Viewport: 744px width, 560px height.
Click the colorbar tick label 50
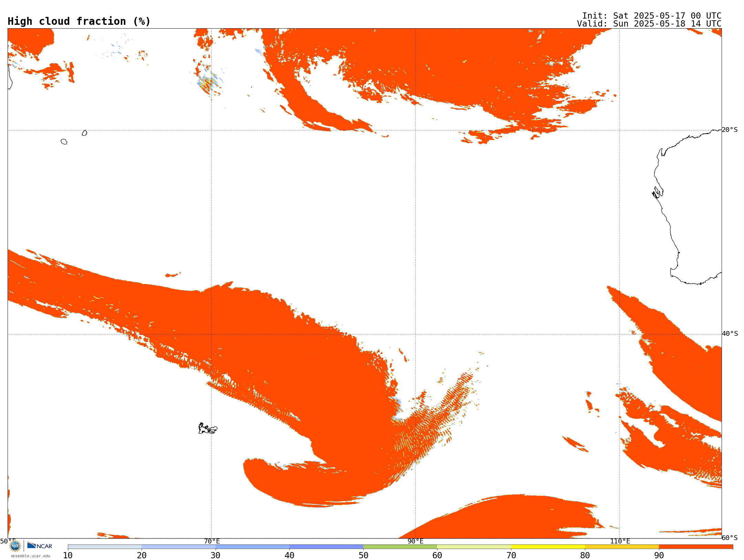(x=363, y=555)
